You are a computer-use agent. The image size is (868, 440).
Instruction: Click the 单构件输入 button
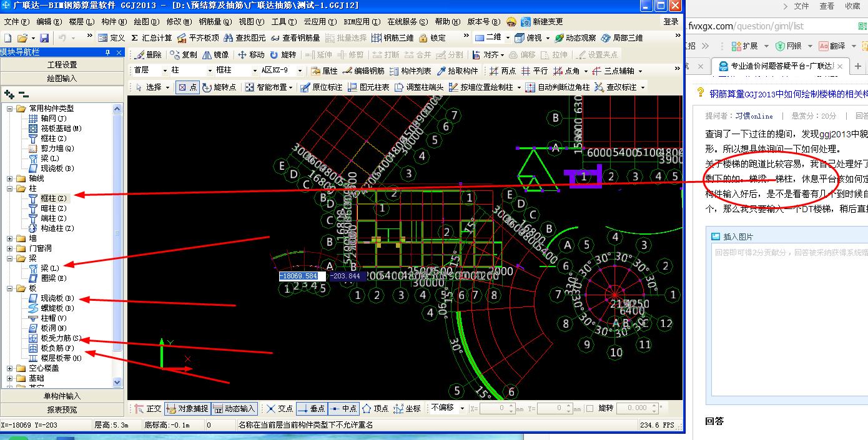click(62, 396)
